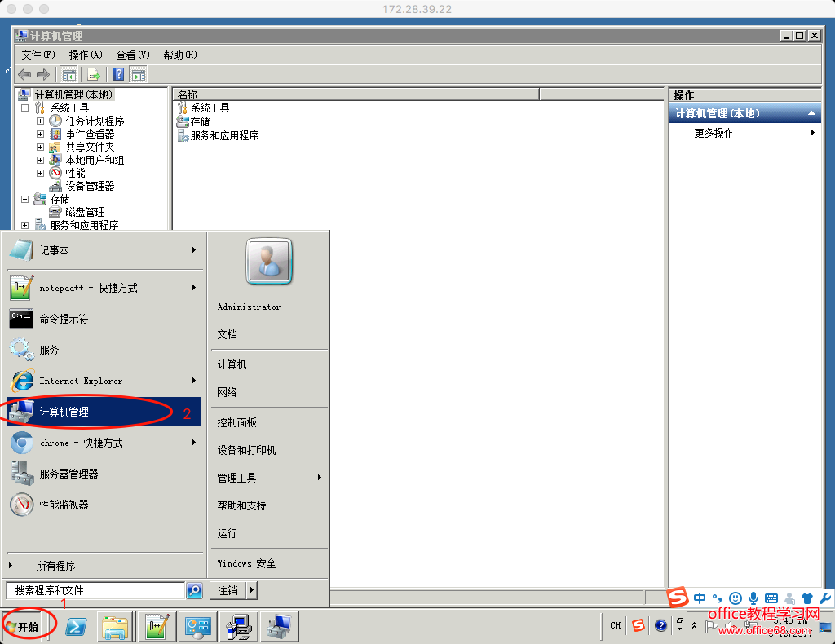Select 事件查看器 in the tree
Screen dimensions: 835x644
(90, 135)
